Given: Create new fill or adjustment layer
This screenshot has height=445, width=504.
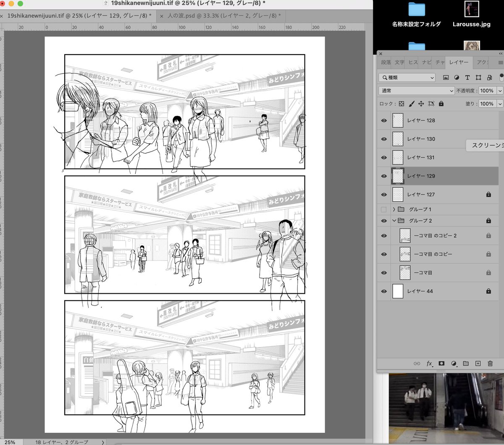Looking at the screenshot, I should pyautogui.click(x=454, y=363).
